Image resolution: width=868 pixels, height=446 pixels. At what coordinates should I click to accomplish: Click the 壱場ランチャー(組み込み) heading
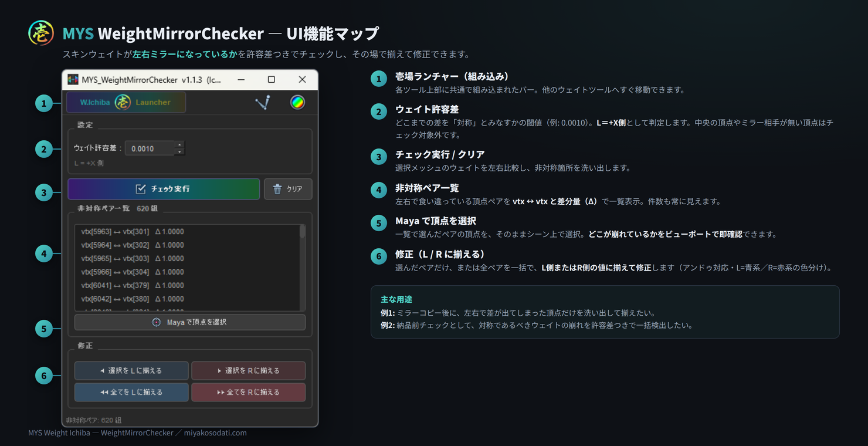coord(452,77)
